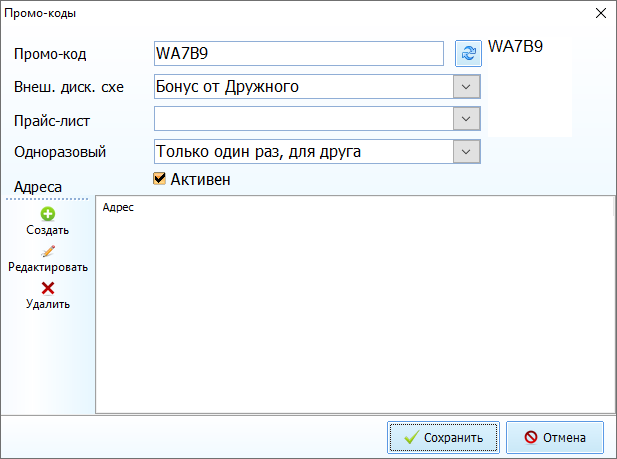Image resolution: width=617 pixels, height=459 pixels.
Task: Click the green plus Создать icon
Action: pos(48,213)
